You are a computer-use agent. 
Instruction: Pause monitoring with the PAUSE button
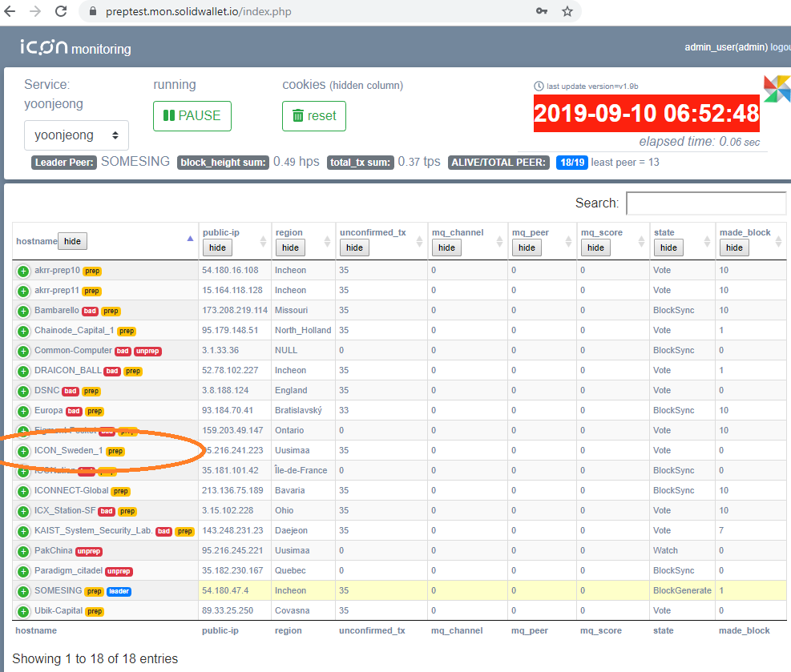[192, 116]
